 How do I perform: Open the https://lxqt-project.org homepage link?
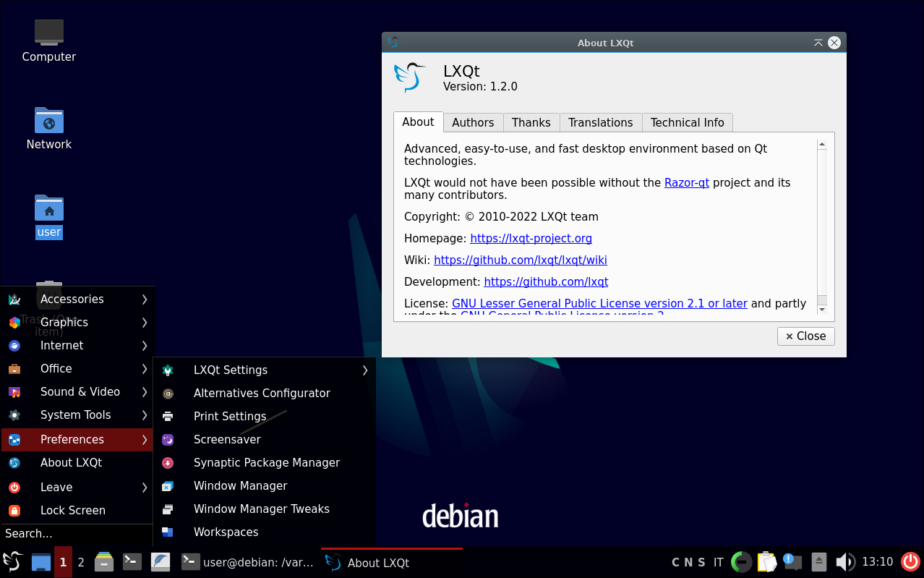pos(531,239)
